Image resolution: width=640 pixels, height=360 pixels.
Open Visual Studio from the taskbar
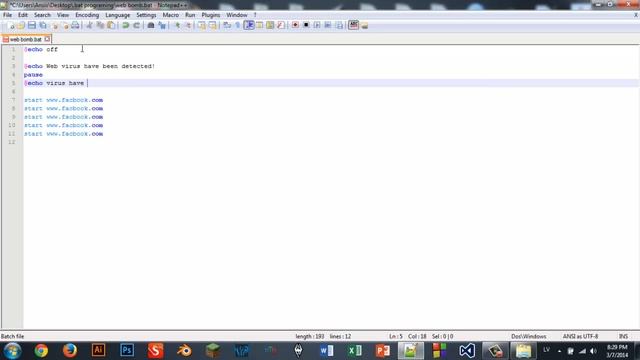[x=467, y=351]
